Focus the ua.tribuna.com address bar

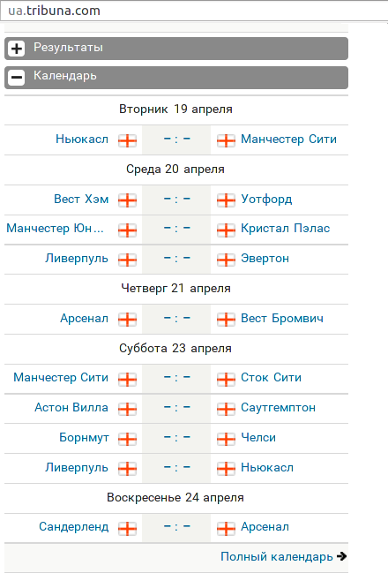point(194,11)
